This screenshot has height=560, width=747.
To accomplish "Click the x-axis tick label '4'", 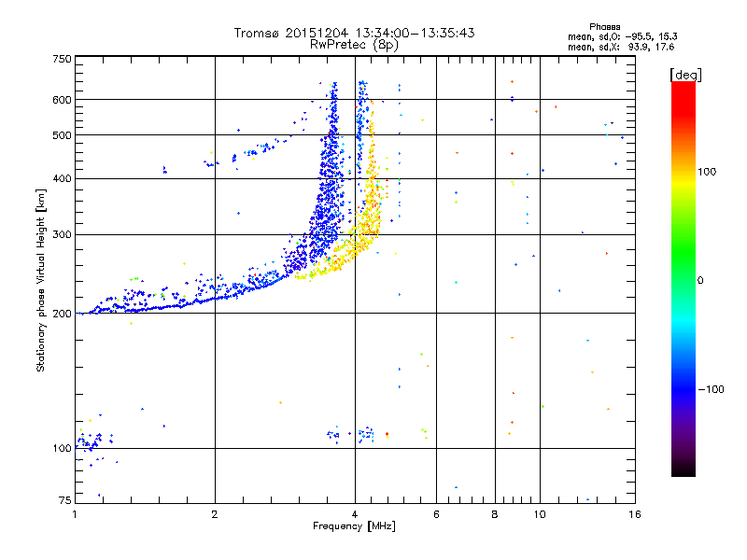I will [355, 514].
